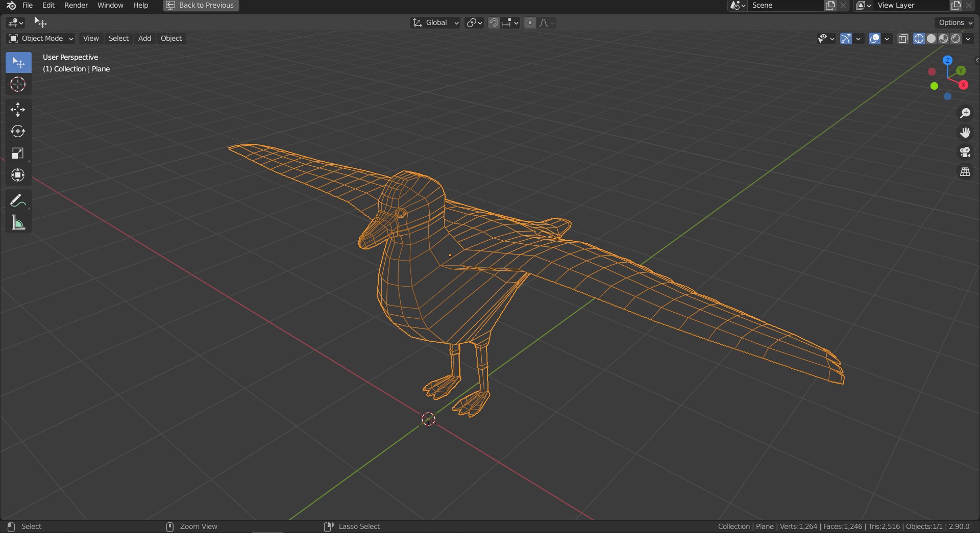Click the Y axis on navigation gizmo
Screen dimensions: 980x533
961,70
